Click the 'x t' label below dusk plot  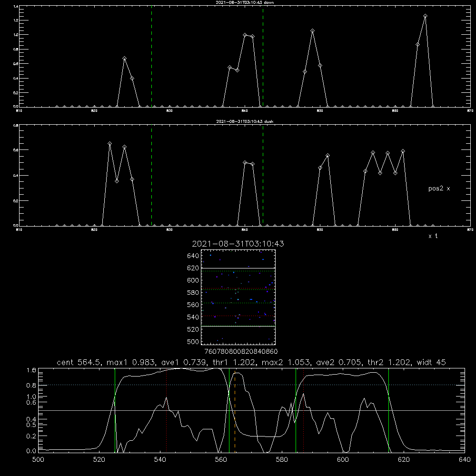tap(433, 236)
